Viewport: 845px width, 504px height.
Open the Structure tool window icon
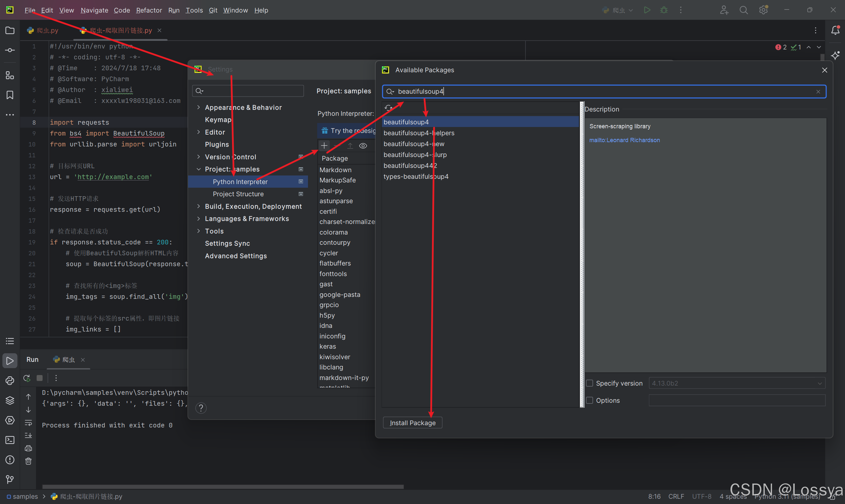coord(10,76)
